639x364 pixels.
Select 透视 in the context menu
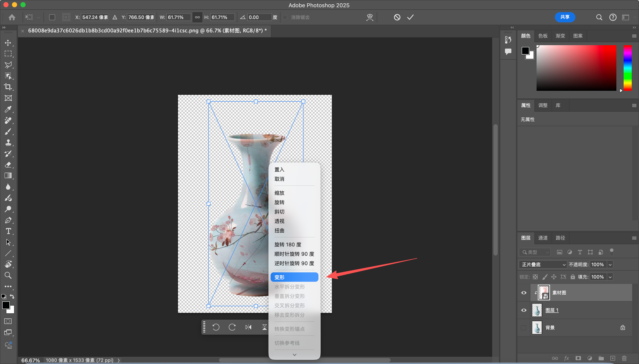click(279, 221)
